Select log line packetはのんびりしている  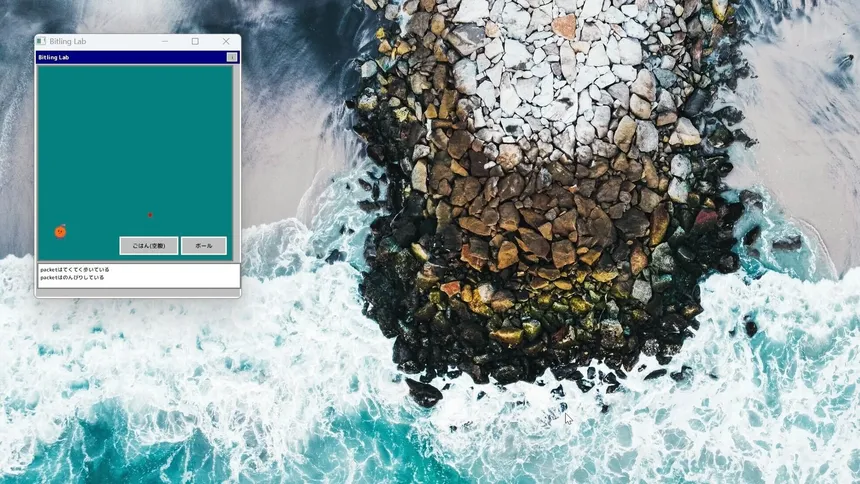tap(72, 278)
